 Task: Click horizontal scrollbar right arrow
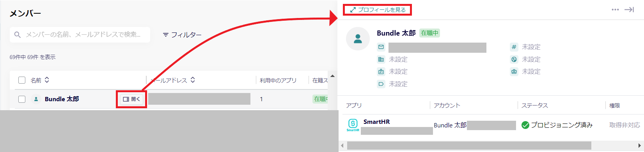tap(640, 146)
